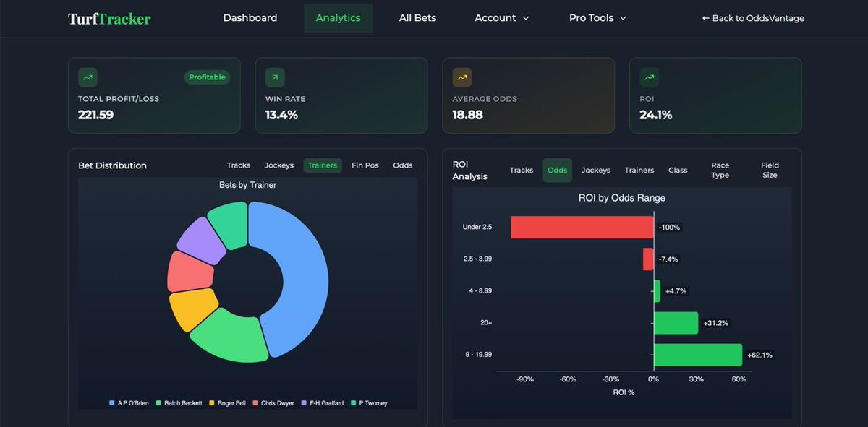Click the Total Profit/Loss trend icon
This screenshot has width=868, height=427.
tap(88, 77)
